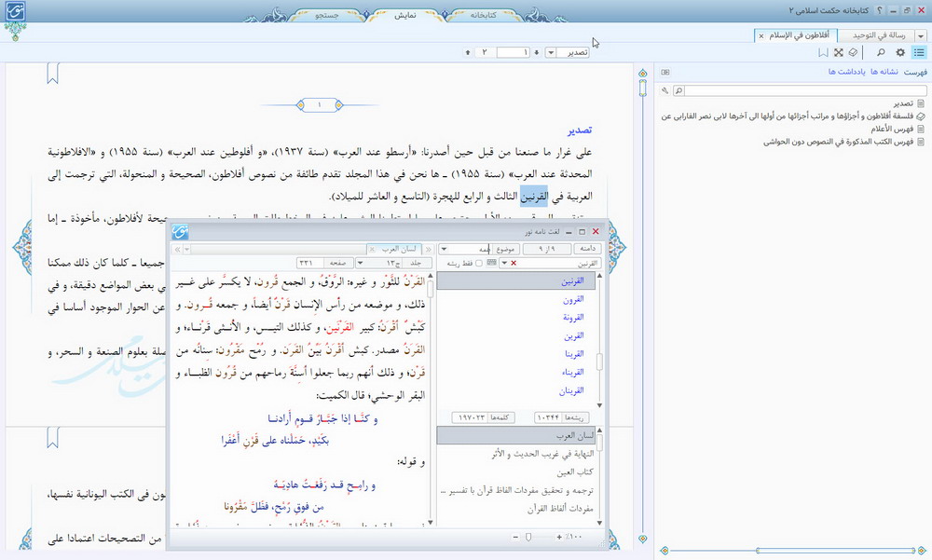Screen dimensions: 932x560
Task: Open فهرس الكتب المذكورة في النصوص contents entry
Action: [x=838, y=142]
